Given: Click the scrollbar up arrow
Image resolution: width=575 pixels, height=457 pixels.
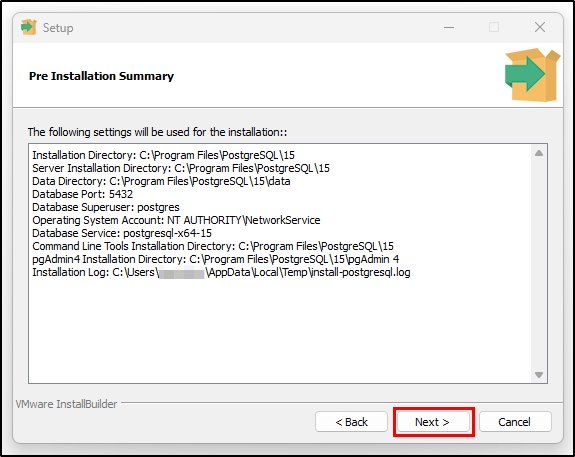Looking at the screenshot, I should point(539,153).
